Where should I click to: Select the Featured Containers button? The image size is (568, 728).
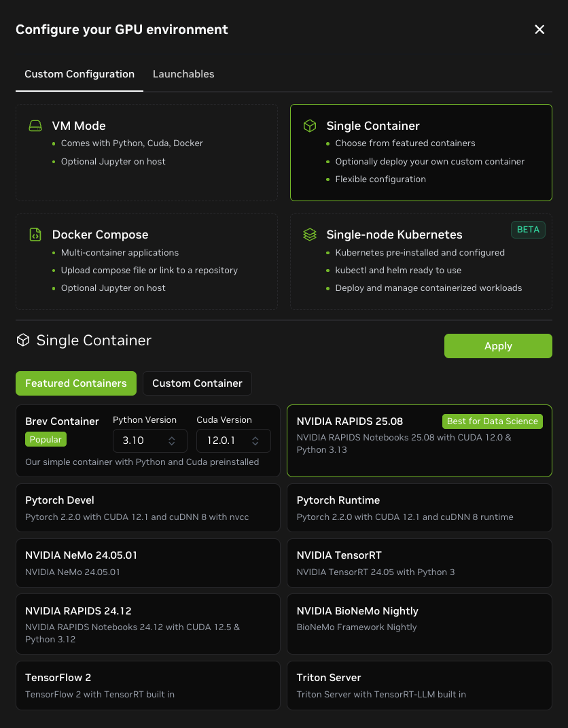pyautogui.click(x=76, y=383)
